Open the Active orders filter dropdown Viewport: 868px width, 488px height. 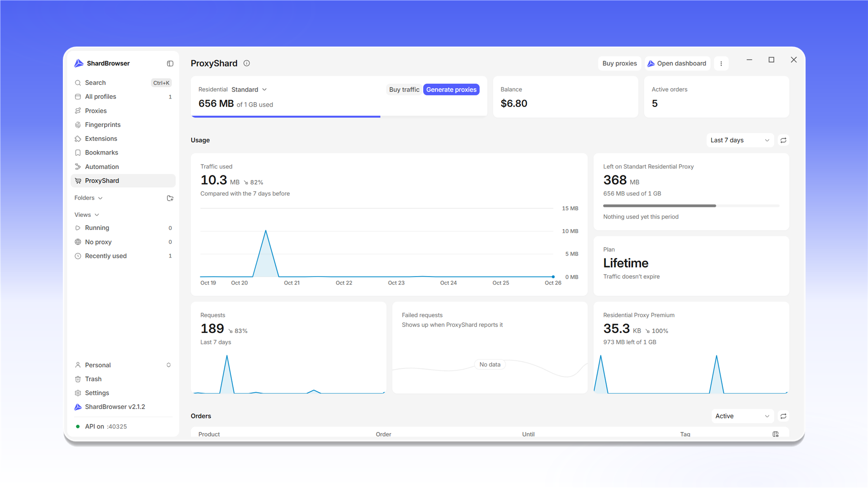pyautogui.click(x=742, y=416)
